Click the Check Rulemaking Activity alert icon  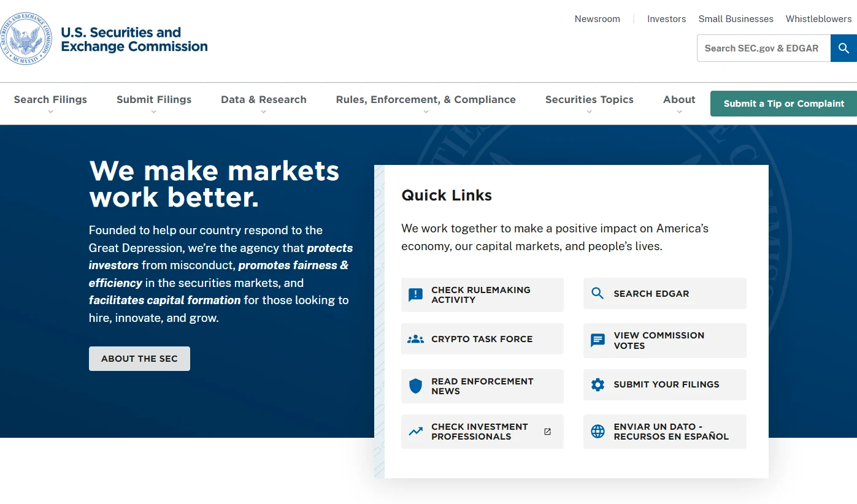(415, 295)
